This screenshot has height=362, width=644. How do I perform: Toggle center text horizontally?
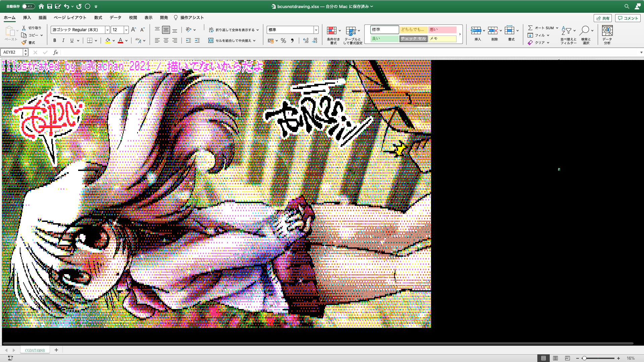(166, 41)
